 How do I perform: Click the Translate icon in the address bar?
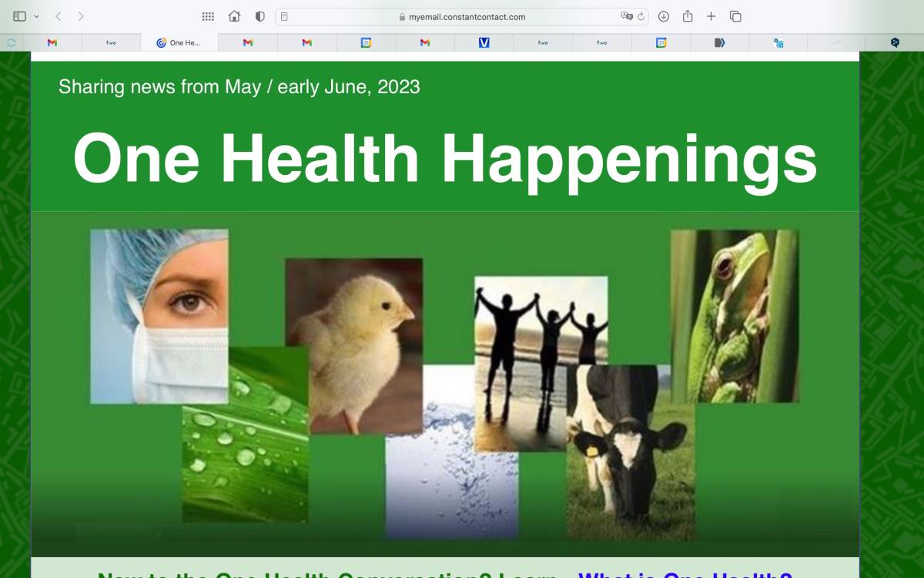pos(625,16)
